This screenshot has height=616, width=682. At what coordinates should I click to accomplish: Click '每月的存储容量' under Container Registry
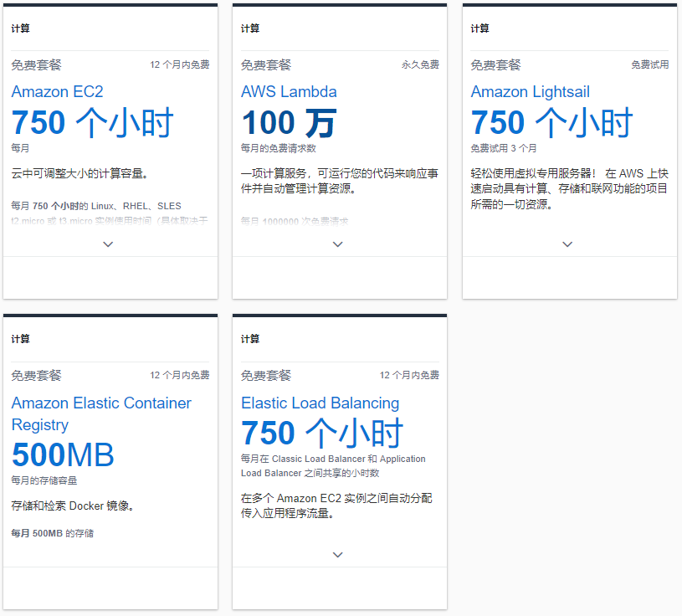click(x=44, y=480)
